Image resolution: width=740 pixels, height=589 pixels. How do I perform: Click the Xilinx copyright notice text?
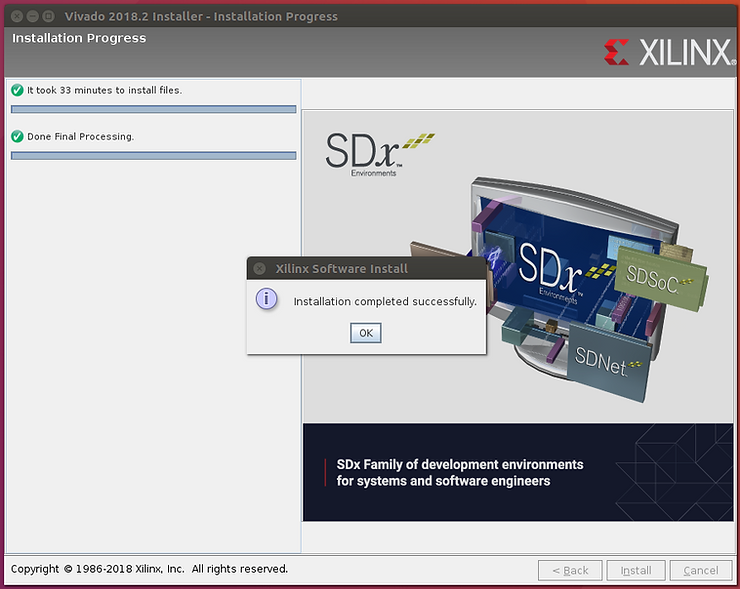tap(149, 569)
